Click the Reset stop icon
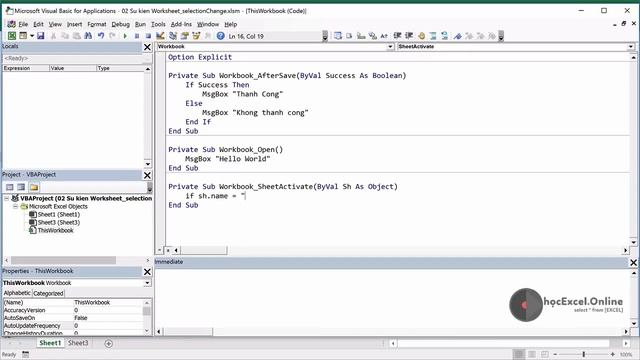Image resolution: width=640 pixels, height=360 pixels. (x=148, y=36)
